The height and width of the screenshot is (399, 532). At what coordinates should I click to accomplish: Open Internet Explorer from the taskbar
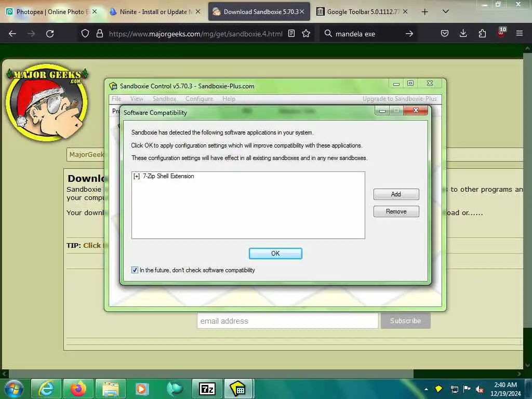pos(46,389)
